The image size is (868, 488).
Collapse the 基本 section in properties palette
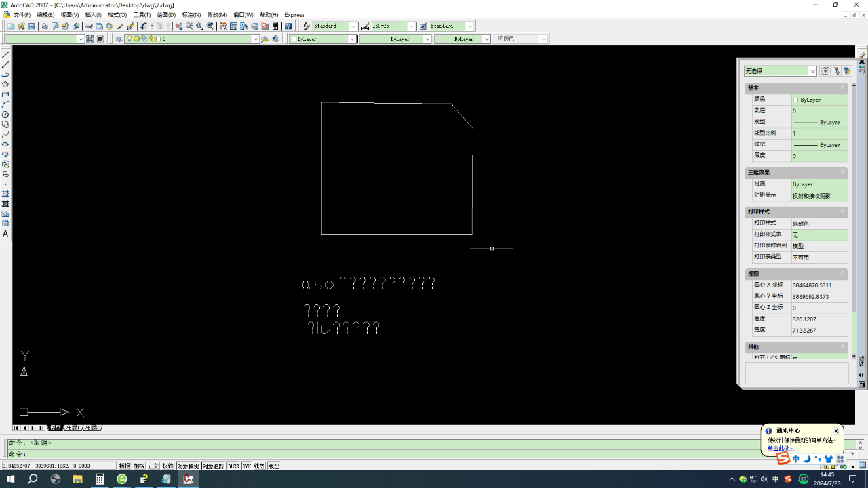843,88
